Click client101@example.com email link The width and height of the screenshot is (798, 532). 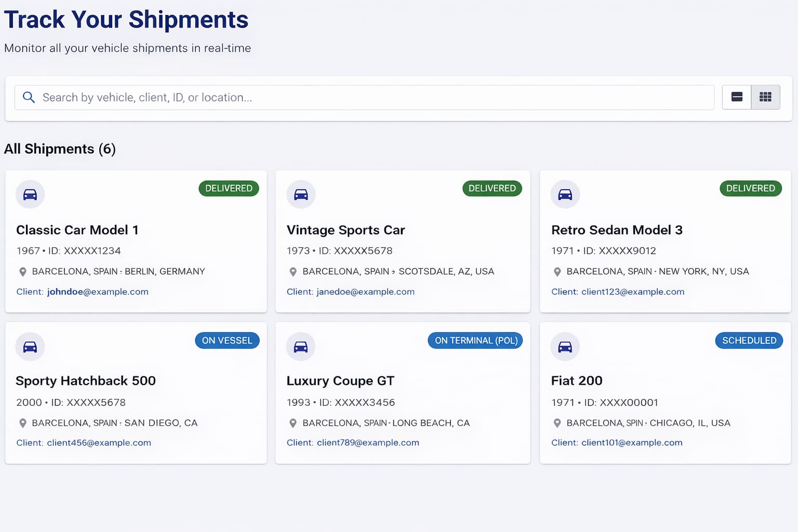click(x=632, y=443)
